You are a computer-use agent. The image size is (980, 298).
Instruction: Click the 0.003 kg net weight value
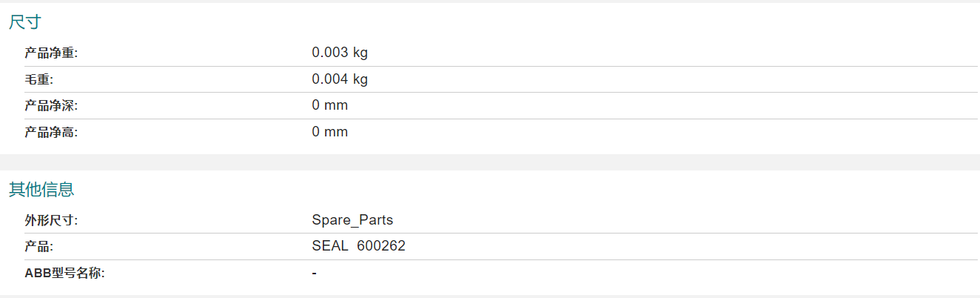tap(340, 53)
